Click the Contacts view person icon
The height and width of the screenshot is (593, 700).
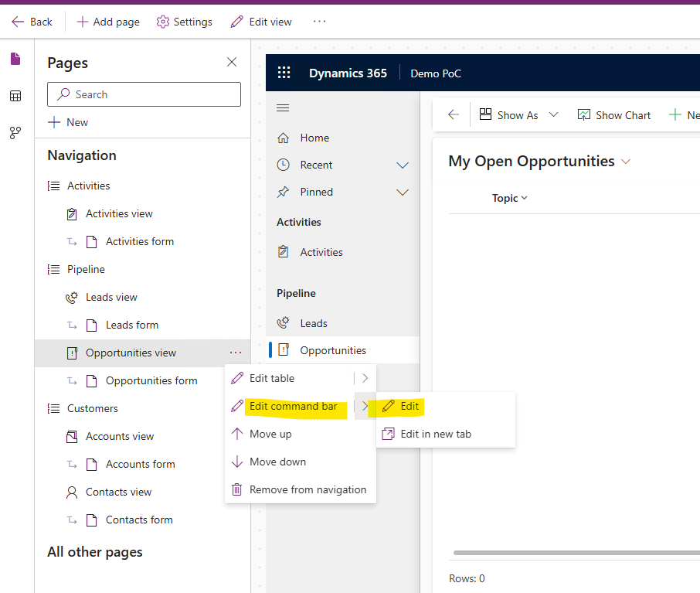pyautogui.click(x=72, y=492)
